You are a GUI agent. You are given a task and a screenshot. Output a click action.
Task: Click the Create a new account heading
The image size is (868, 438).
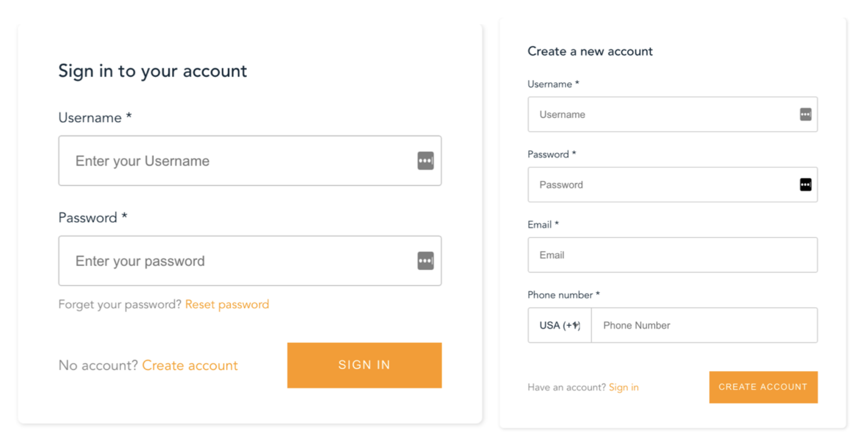590,51
